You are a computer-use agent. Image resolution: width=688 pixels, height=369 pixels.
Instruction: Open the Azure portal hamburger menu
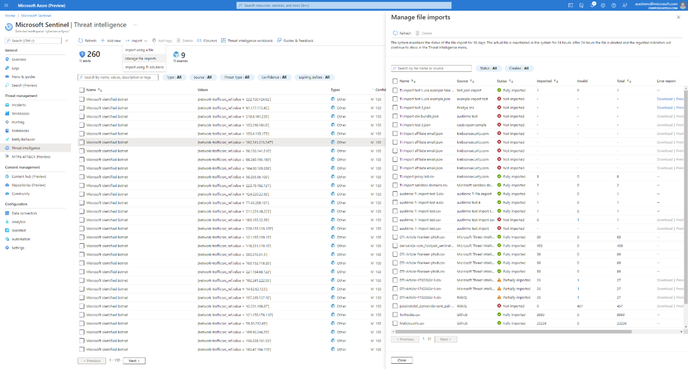[x=6, y=5]
